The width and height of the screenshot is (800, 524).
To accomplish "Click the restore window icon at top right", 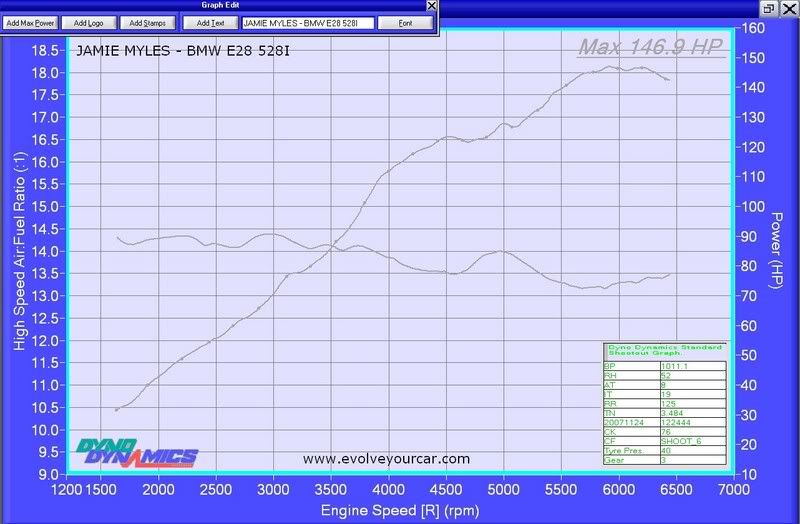I will (767, 8).
